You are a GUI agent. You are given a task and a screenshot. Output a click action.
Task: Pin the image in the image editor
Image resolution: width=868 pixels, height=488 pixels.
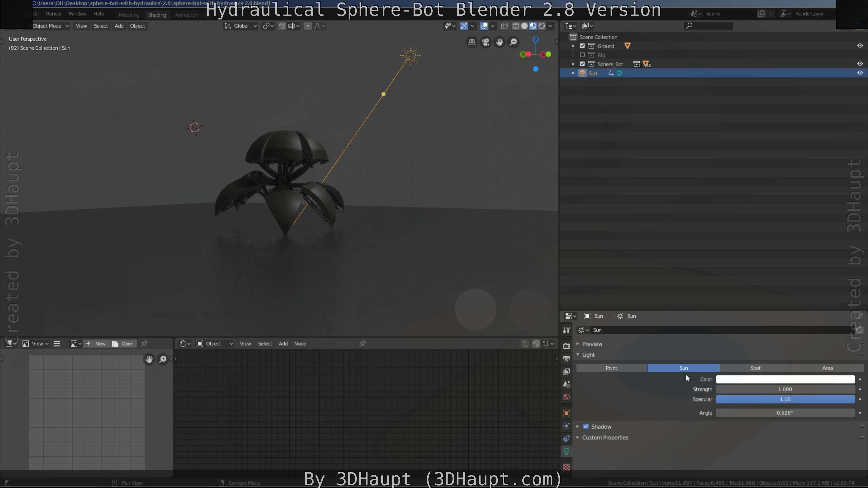tap(144, 343)
